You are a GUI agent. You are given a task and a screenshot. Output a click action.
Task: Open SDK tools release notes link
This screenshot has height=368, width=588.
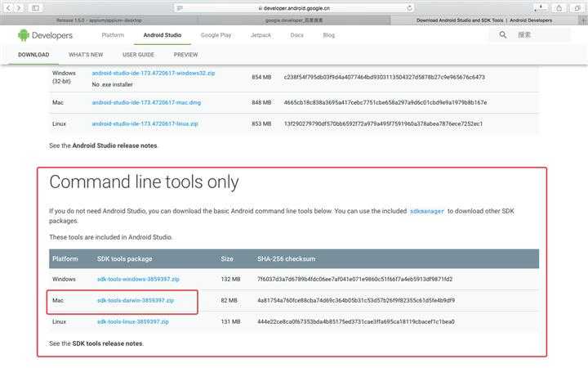coord(107,343)
